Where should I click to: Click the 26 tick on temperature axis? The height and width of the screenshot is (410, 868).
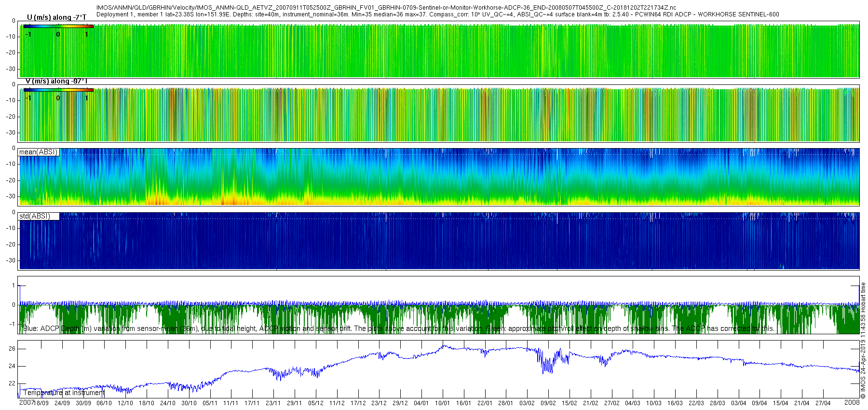[12, 349]
